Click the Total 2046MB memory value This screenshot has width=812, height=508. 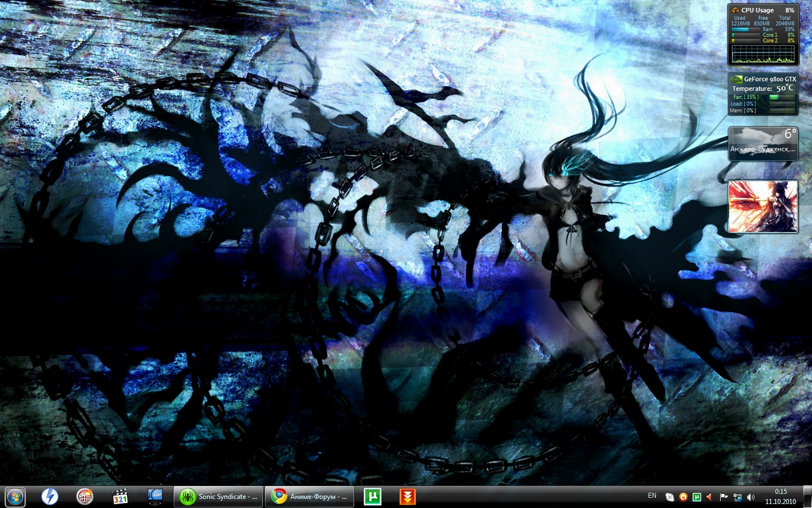point(785,24)
